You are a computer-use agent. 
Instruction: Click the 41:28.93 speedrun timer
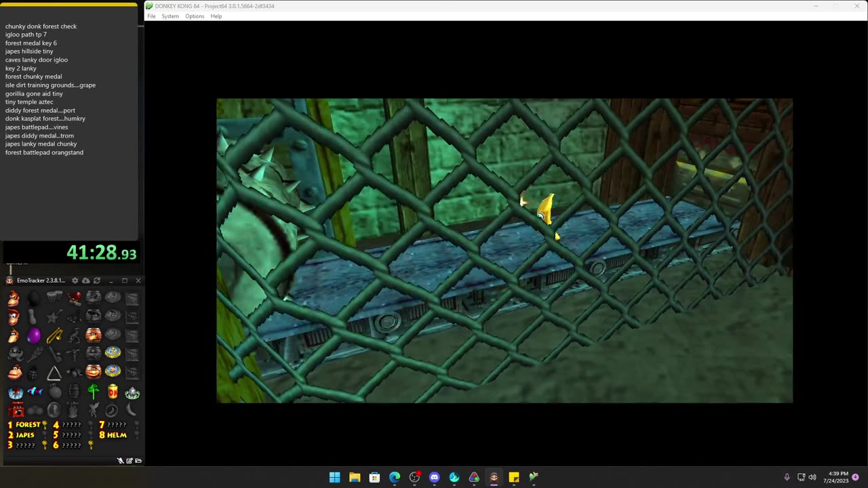coord(101,253)
